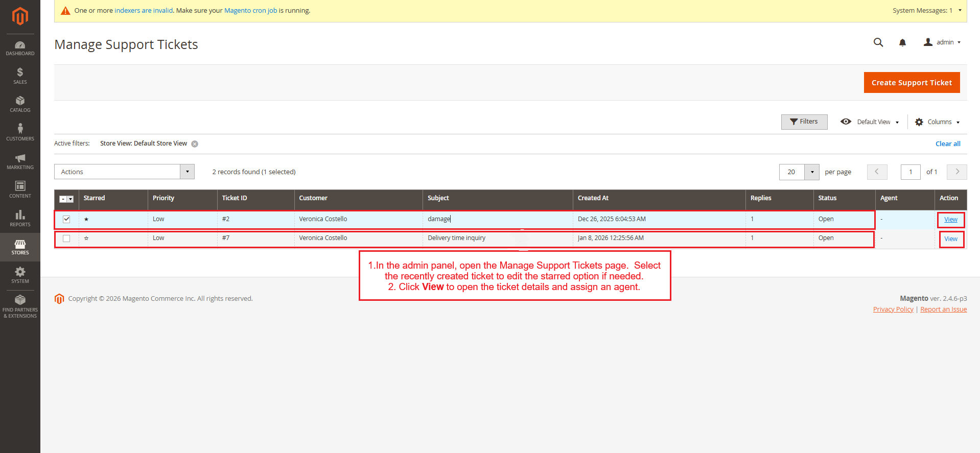
Task: Click Create Support Ticket
Action: click(912, 83)
